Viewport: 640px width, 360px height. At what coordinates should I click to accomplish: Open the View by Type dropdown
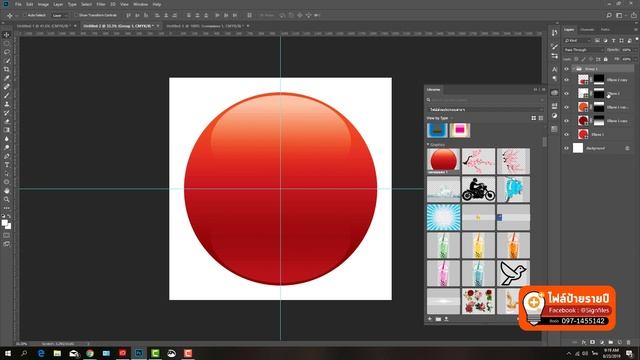[x=439, y=118]
